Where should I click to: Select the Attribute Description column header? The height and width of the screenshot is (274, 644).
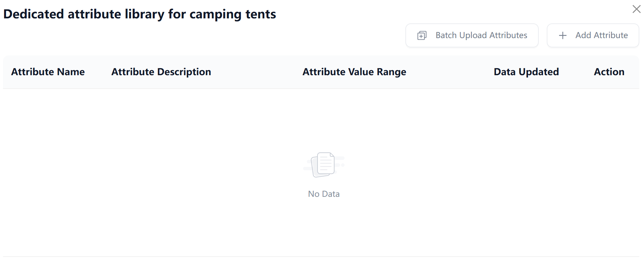coord(161,72)
